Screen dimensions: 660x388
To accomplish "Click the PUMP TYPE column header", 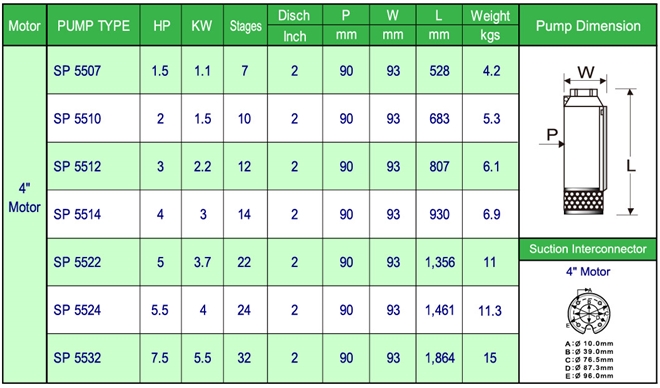I will click(93, 25).
